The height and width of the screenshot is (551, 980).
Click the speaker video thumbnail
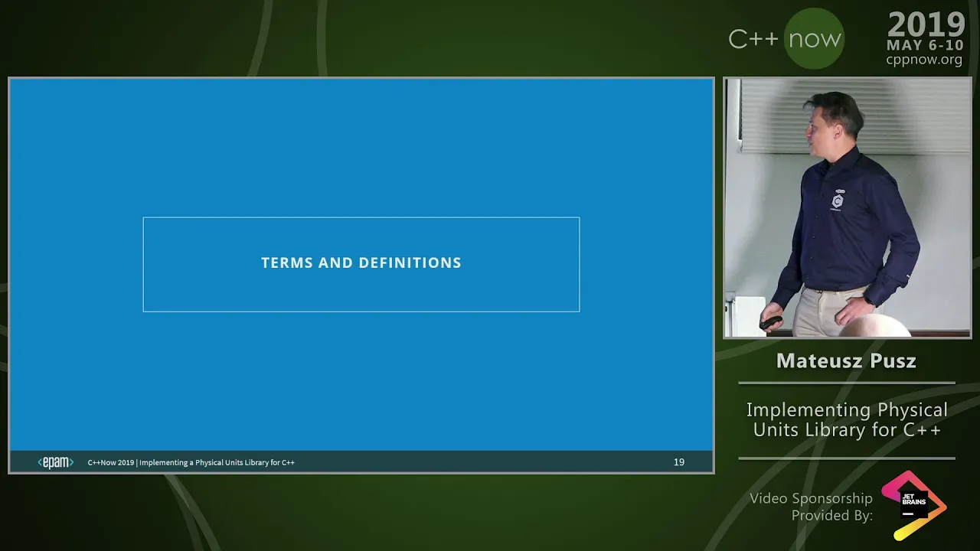coord(848,207)
